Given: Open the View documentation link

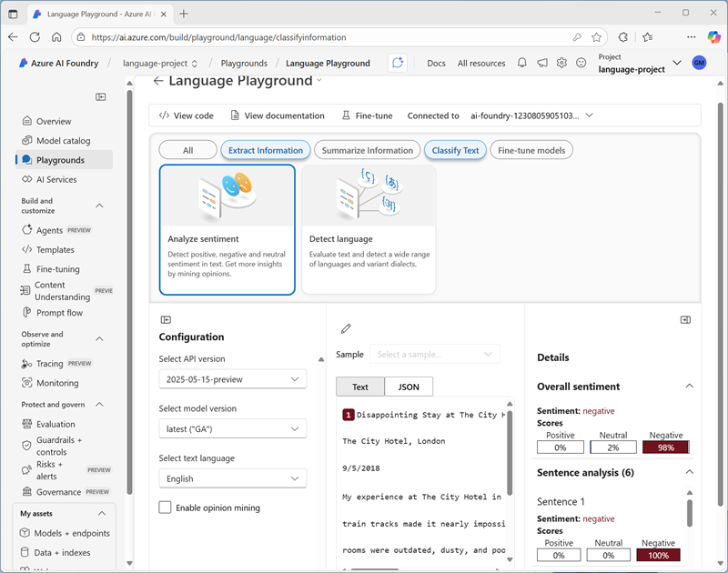Looking at the screenshot, I should point(277,116).
